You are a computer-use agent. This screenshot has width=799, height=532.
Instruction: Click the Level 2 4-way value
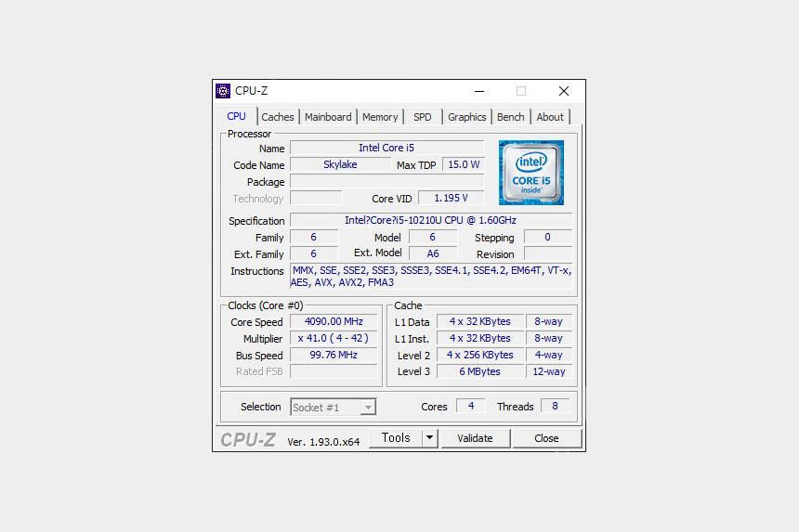tap(549, 355)
